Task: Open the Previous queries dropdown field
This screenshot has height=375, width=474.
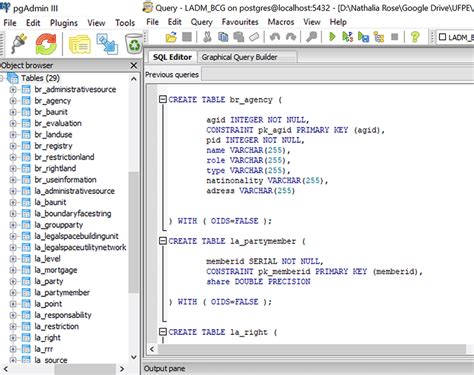Action: 338,75
